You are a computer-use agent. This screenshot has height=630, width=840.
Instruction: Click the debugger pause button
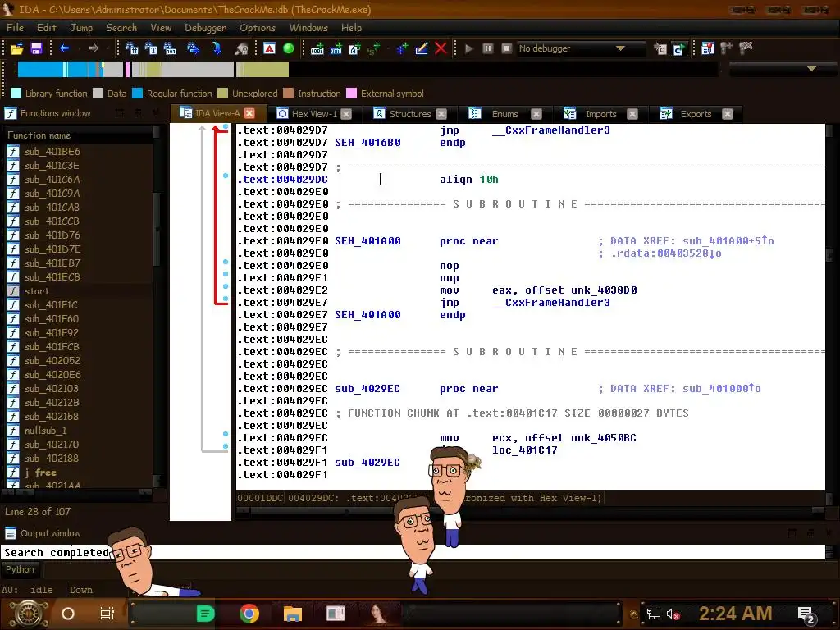[488, 48]
